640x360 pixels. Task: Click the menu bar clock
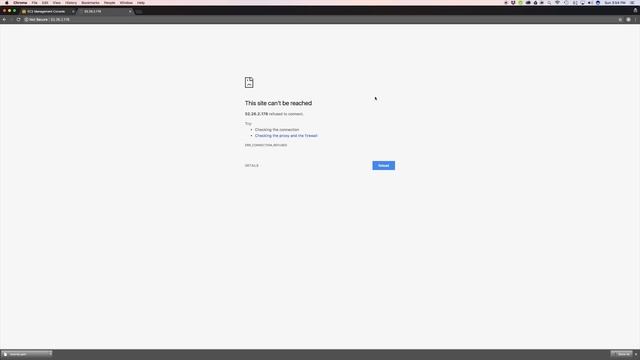[x=615, y=2]
